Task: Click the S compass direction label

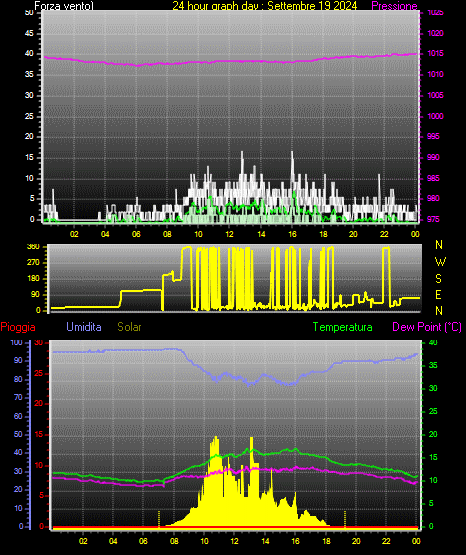Action: pyautogui.click(x=438, y=279)
